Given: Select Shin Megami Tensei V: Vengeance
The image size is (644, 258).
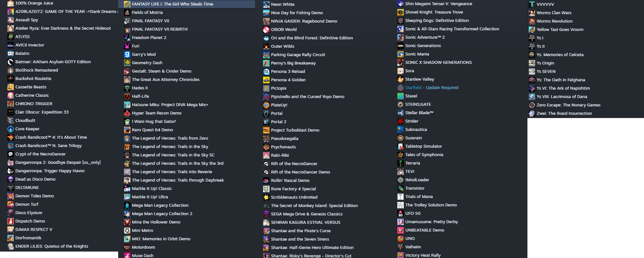Looking at the screenshot, I should point(439,4).
